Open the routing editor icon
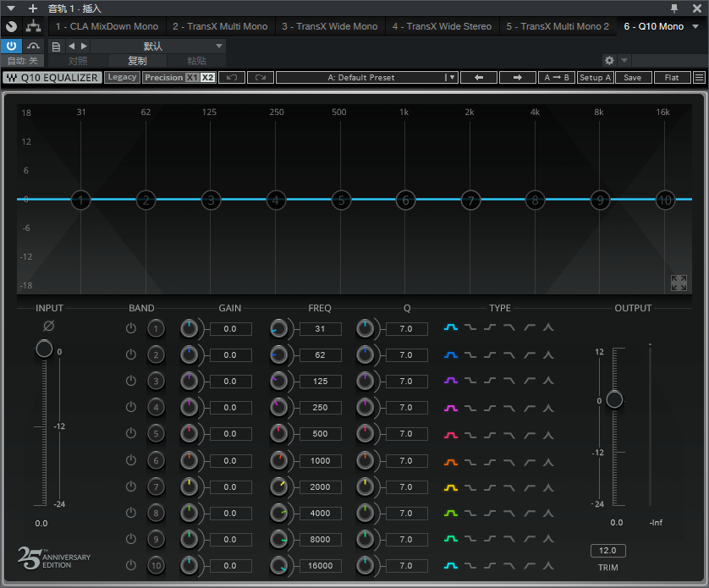Screen dimensions: 709x588 click(33, 26)
